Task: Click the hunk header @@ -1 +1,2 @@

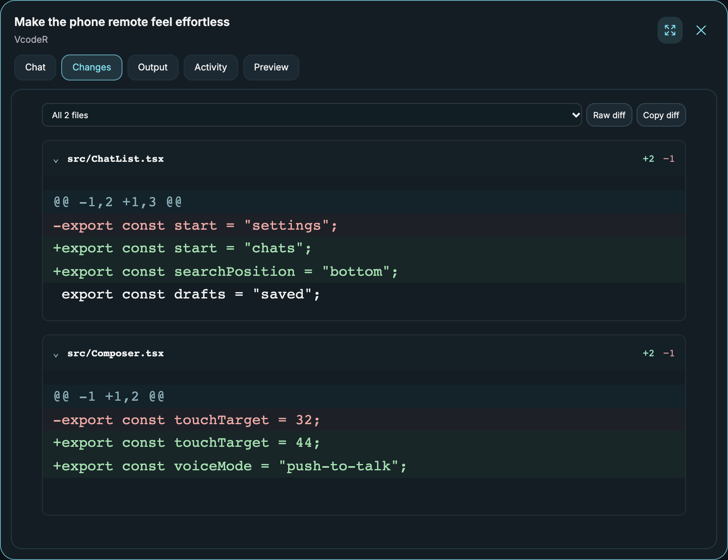Action: 364,397
